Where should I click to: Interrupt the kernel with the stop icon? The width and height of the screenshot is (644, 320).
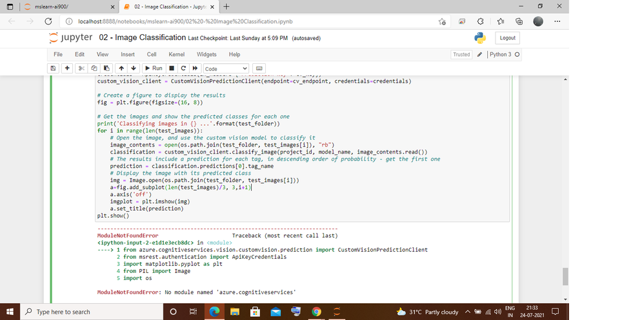coord(172,68)
